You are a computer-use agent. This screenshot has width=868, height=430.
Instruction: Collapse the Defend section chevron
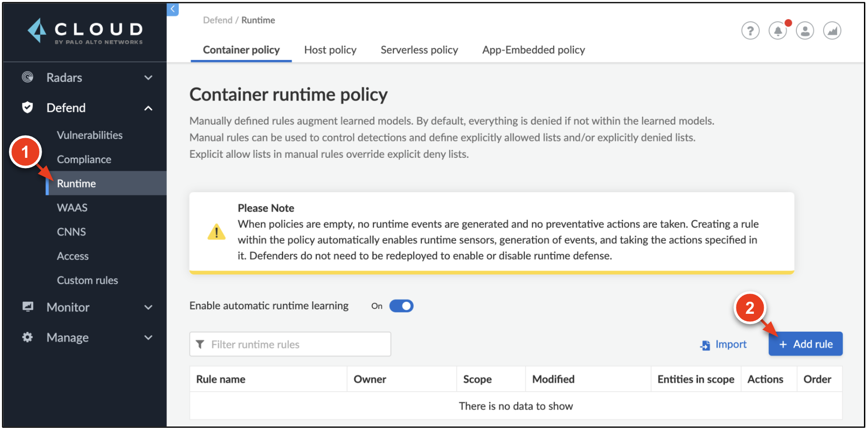coord(148,108)
